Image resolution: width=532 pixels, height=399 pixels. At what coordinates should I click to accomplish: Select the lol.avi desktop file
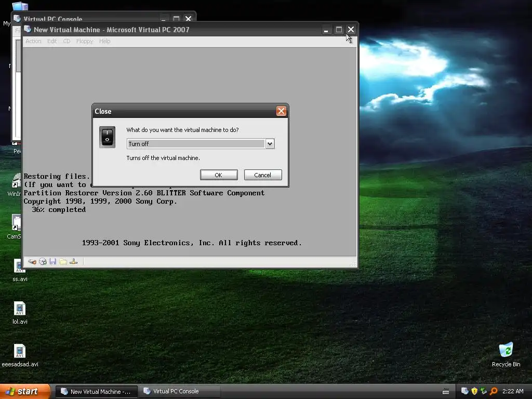coord(20,313)
